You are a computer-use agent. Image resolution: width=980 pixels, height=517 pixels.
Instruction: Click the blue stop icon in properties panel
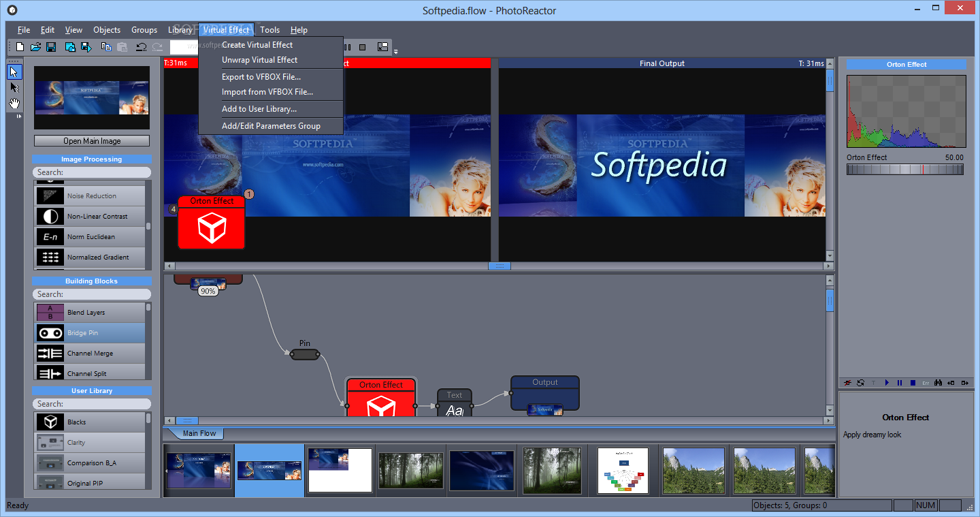[913, 383]
